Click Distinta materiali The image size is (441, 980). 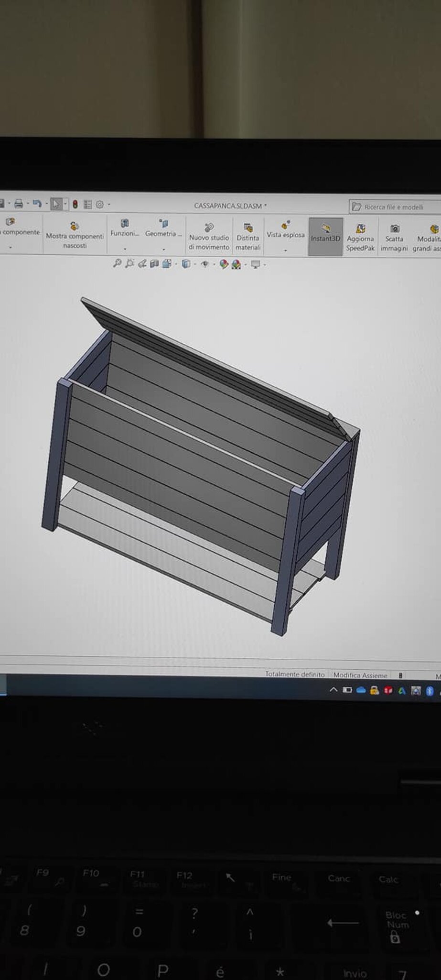tap(248, 237)
